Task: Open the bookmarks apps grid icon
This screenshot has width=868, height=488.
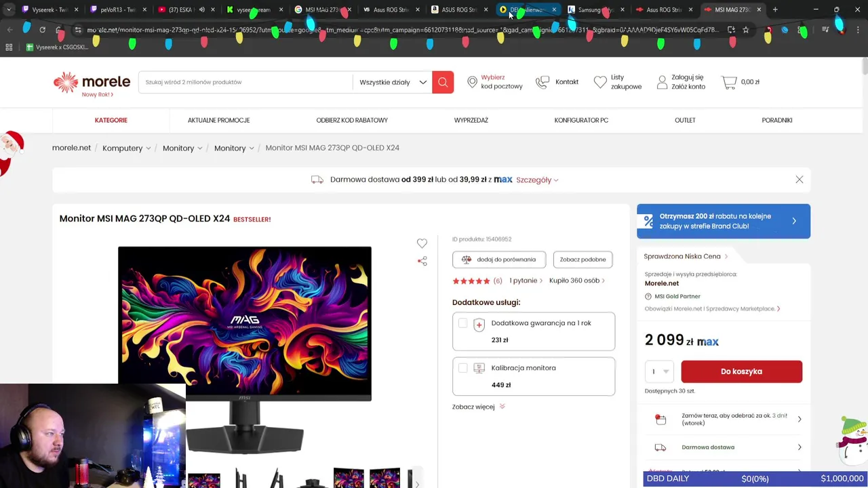Action: coord(9,47)
